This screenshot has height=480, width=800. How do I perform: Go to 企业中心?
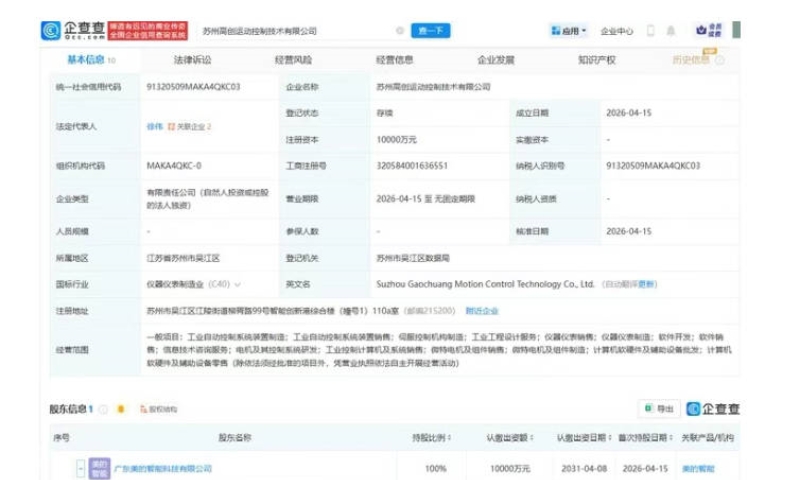(616, 31)
